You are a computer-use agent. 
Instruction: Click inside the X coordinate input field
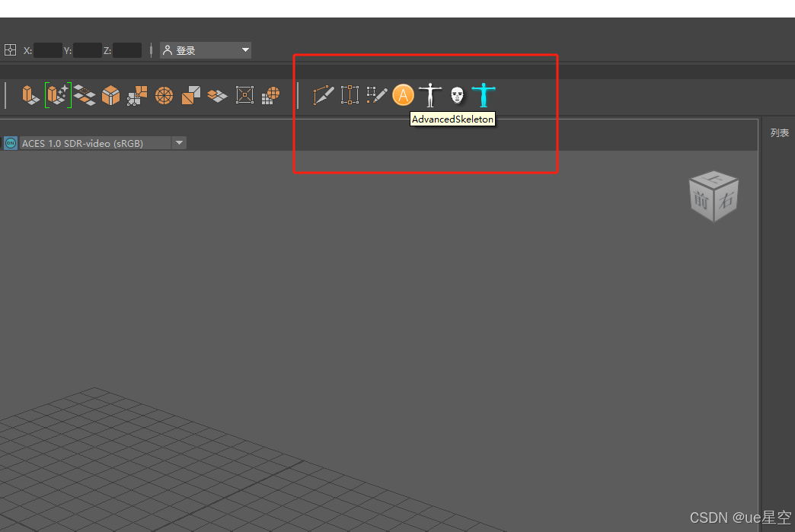click(46, 50)
